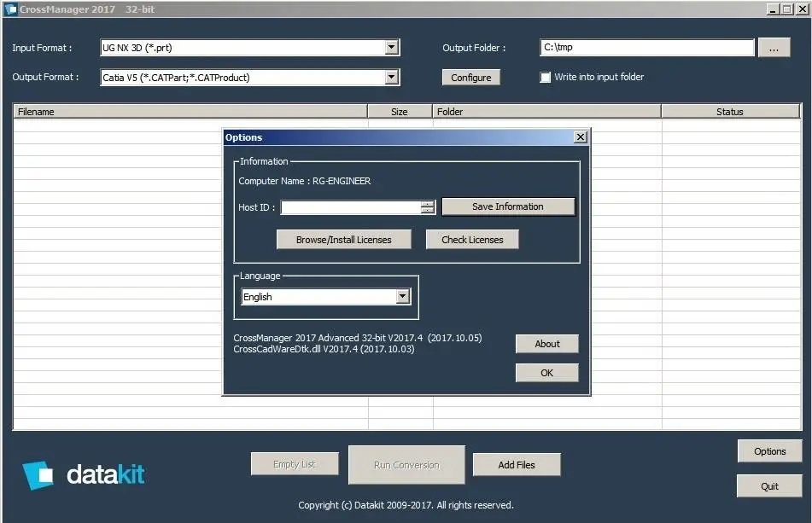Click the Quit button
The height and width of the screenshot is (523, 812).
click(x=769, y=485)
